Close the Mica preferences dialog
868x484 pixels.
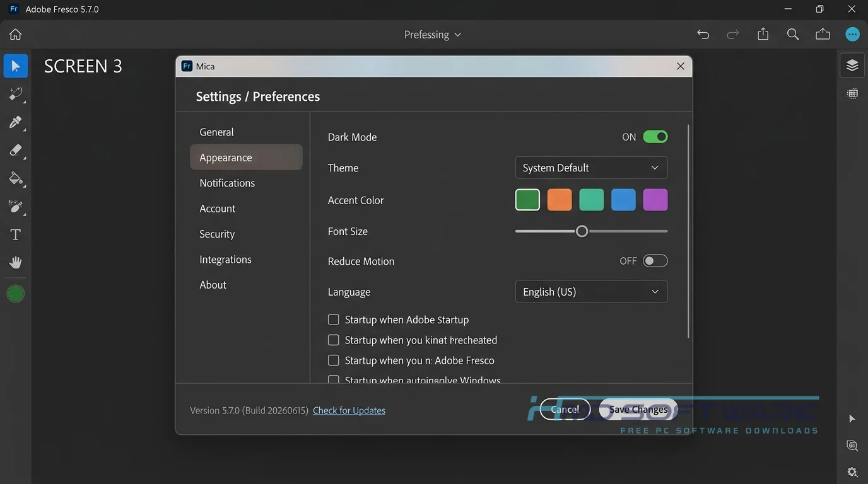click(x=681, y=66)
